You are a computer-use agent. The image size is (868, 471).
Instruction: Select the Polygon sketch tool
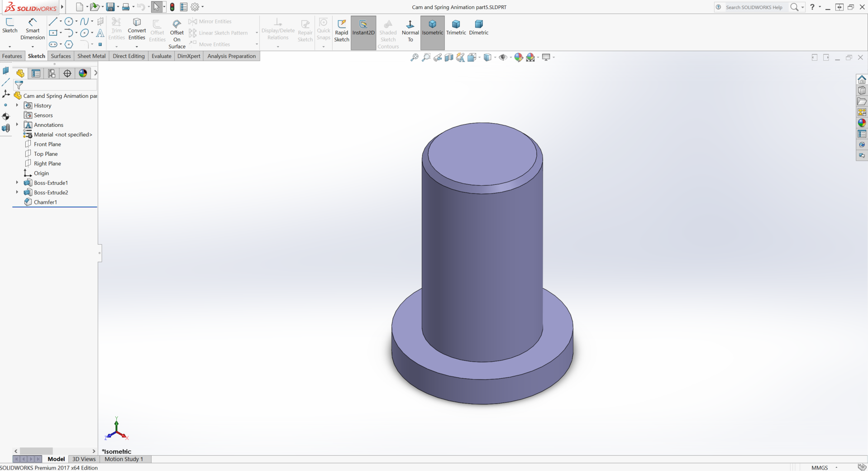tap(69, 44)
